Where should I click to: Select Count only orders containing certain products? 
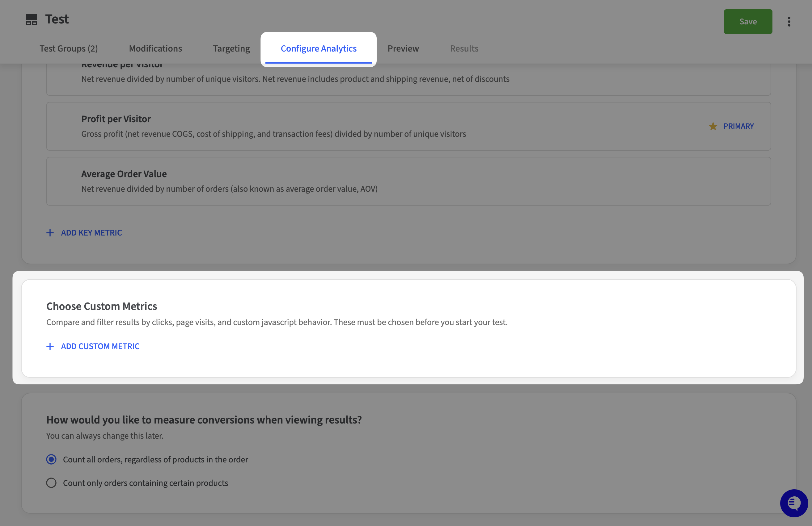[x=52, y=483]
